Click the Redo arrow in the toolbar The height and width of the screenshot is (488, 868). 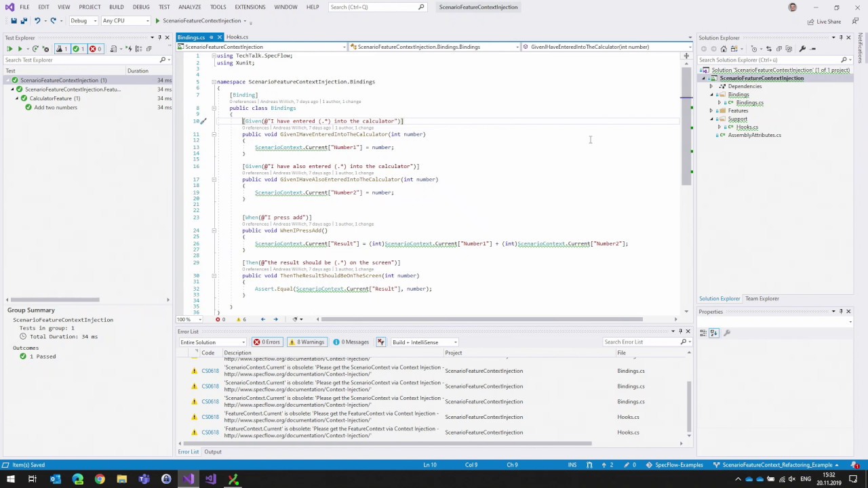point(54,21)
